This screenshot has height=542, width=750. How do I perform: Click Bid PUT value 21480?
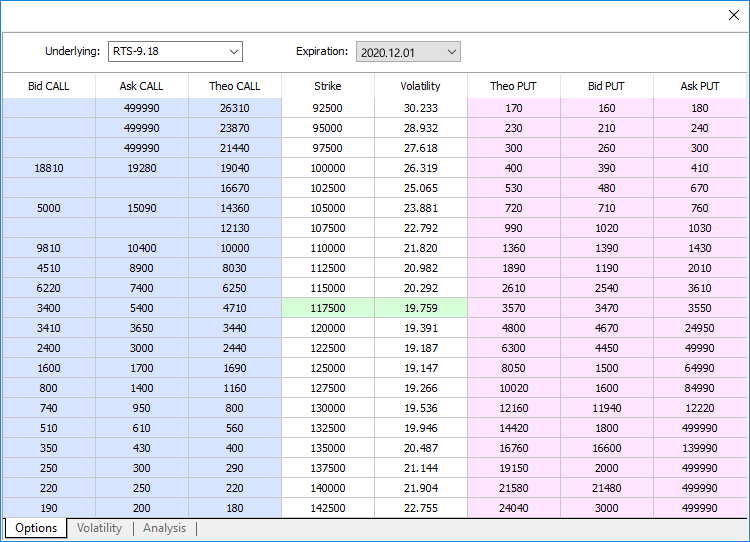click(607, 488)
